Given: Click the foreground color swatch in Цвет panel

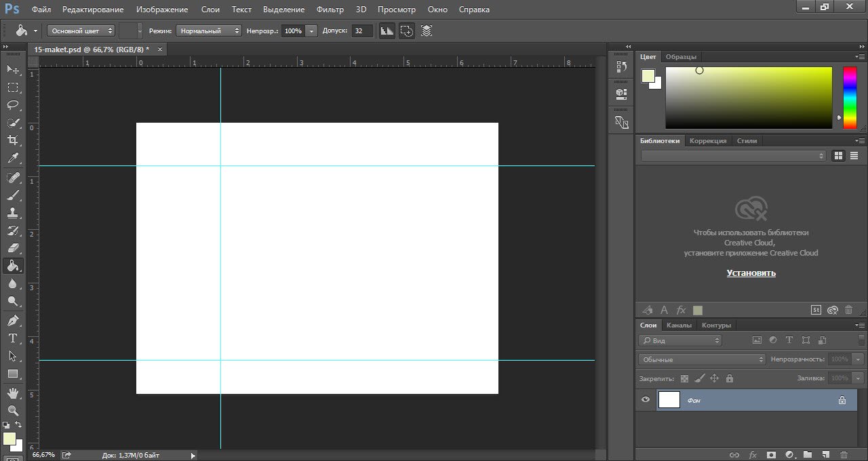Looking at the screenshot, I should 648,76.
